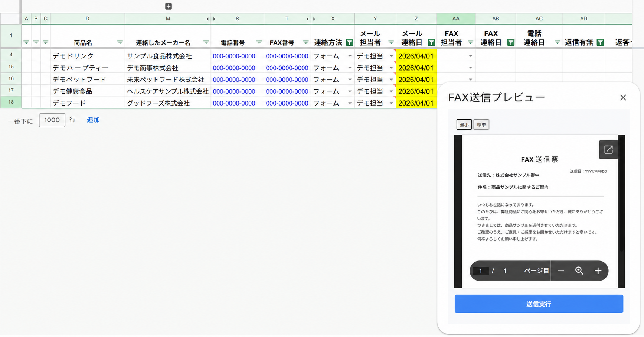
Task: Open active filter on 連絡方法 column
Action: [350, 42]
